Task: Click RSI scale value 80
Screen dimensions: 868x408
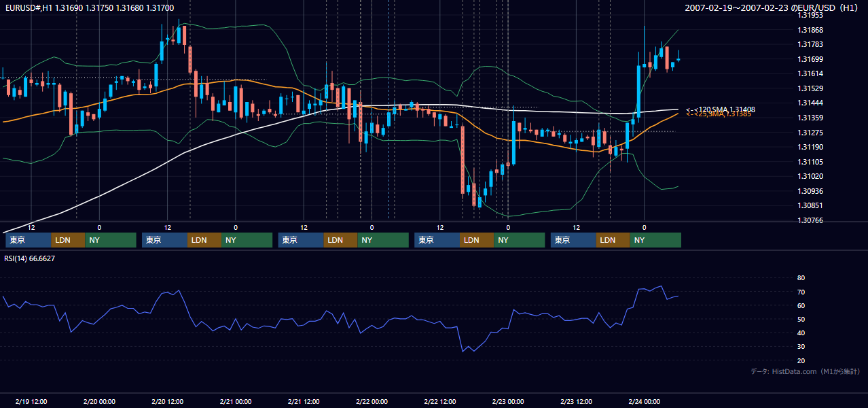Action: [x=801, y=278]
